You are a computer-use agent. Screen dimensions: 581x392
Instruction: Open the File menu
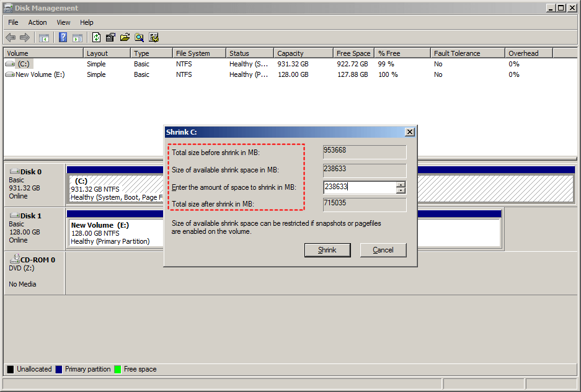(14, 22)
